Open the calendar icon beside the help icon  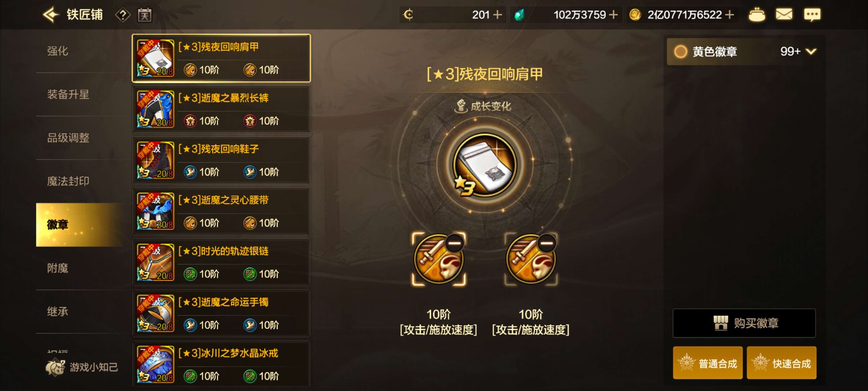tap(144, 15)
